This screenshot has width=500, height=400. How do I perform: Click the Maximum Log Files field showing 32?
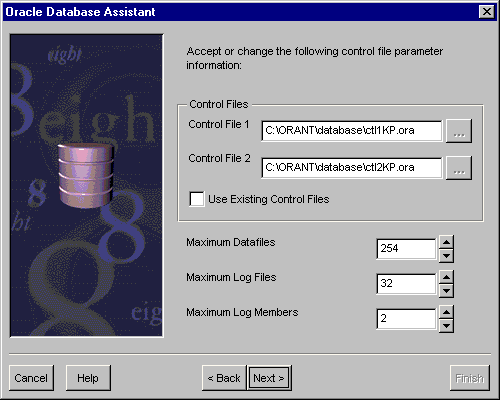[406, 284]
